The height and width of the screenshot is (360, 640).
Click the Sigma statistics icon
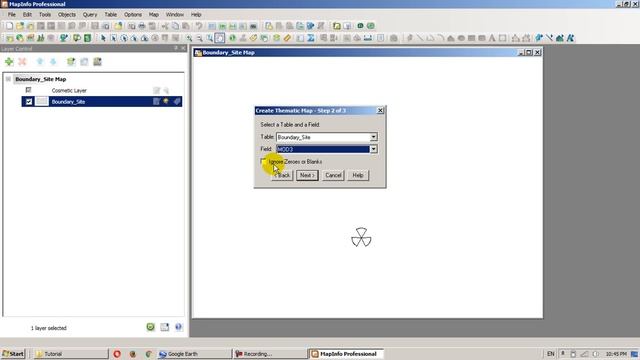311,38
